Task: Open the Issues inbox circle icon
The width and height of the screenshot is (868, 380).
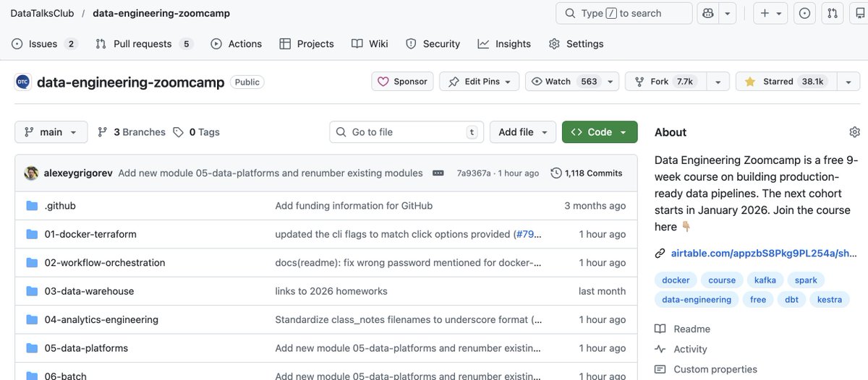Action: pos(804,13)
